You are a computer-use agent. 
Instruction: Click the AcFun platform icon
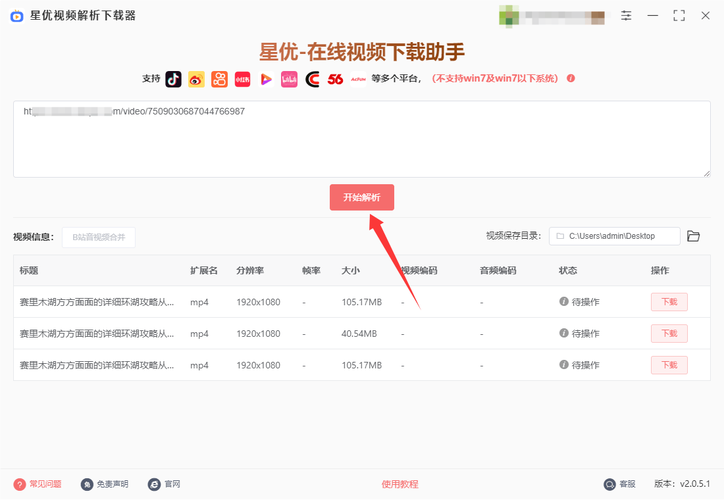358,79
